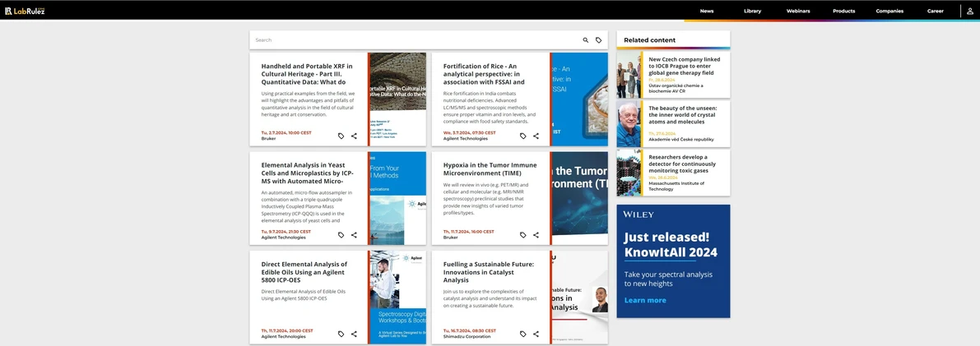Image resolution: width=980 pixels, height=346 pixels.
Task: Open The beauty of the unseen article
Action: (x=684, y=114)
